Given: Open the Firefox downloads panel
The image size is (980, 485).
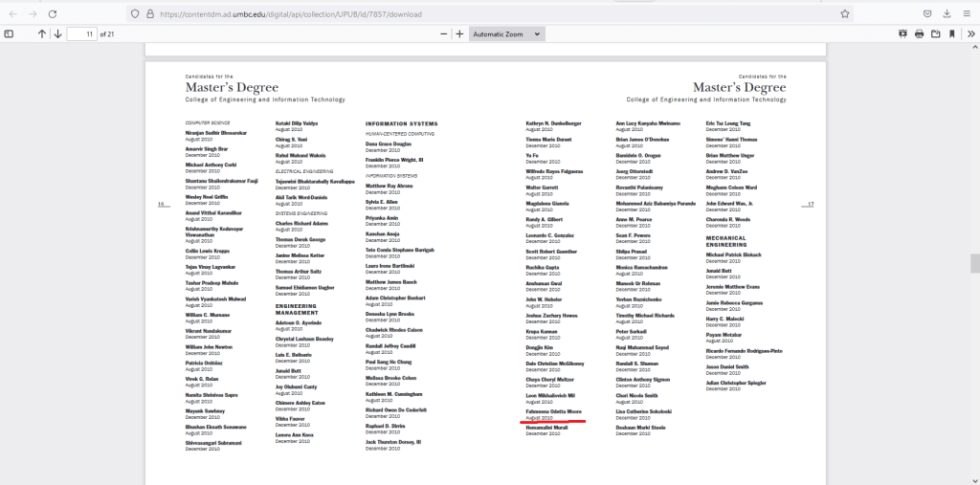Looking at the screenshot, I should coord(947,13).
